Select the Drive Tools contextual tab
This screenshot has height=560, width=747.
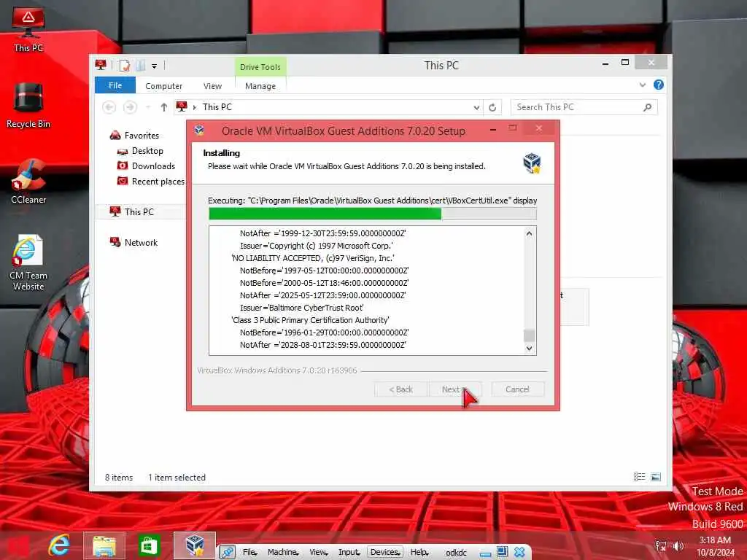[260, 67]
